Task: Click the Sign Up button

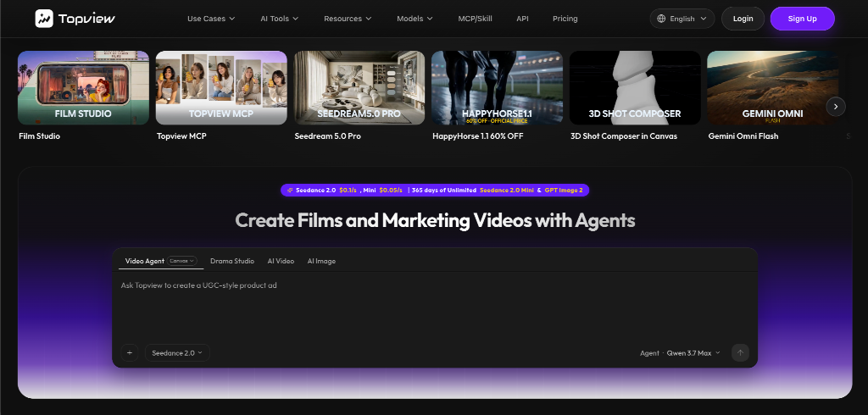Action: (x=802, y=19)
